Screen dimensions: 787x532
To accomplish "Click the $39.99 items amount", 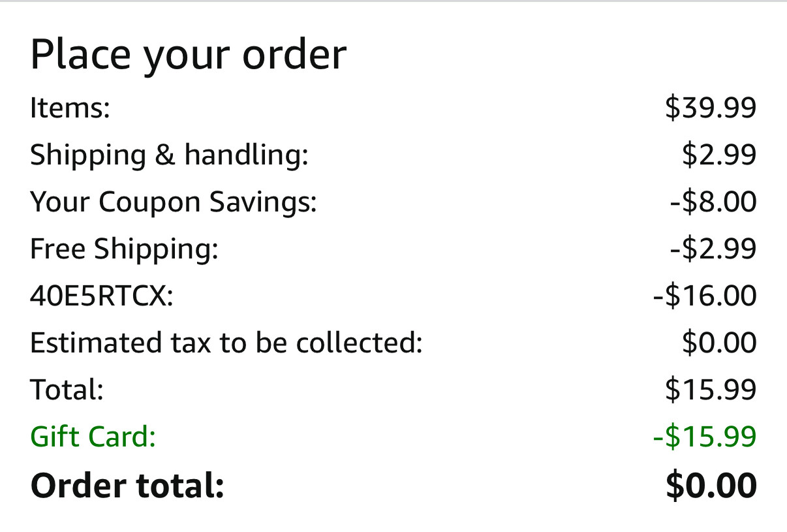I will pyautogui.click(x=711, y=108).
